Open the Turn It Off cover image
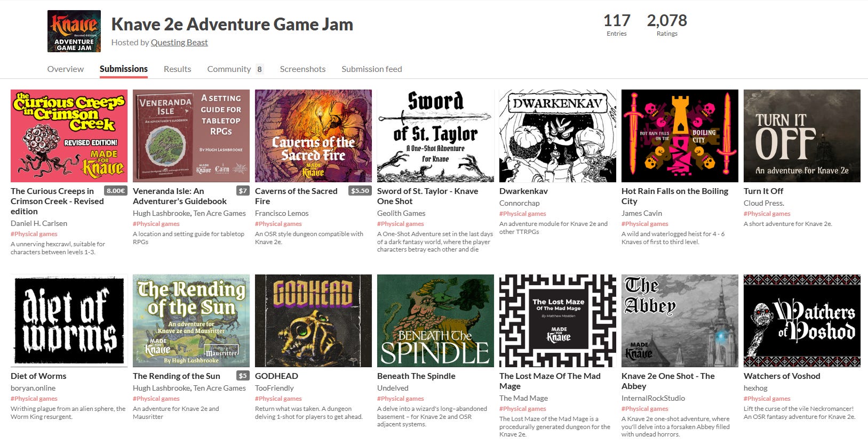 tap(802, 136)
